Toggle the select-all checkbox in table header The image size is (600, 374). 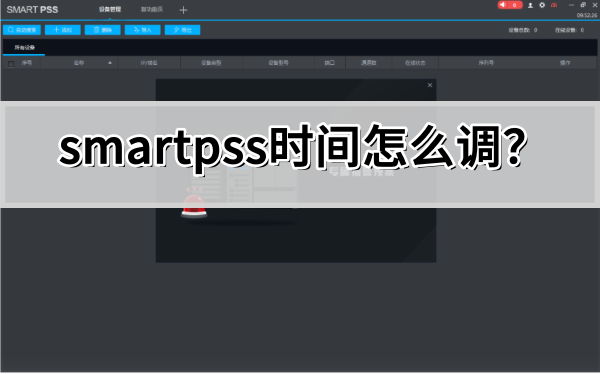[x=11, y=64]
